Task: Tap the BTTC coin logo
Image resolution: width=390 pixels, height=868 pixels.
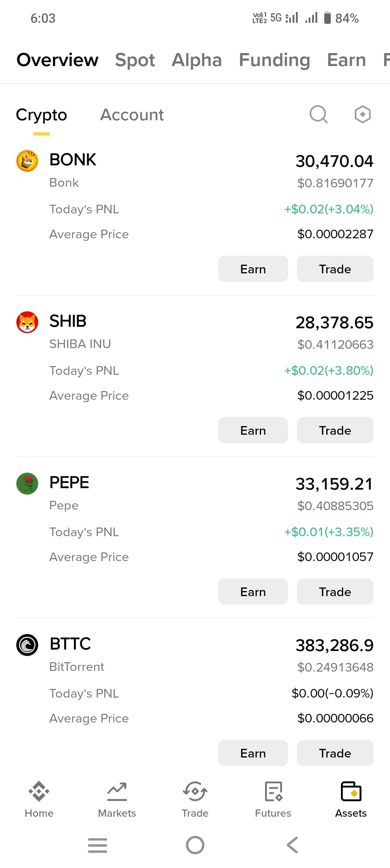Action: point(27,645)
